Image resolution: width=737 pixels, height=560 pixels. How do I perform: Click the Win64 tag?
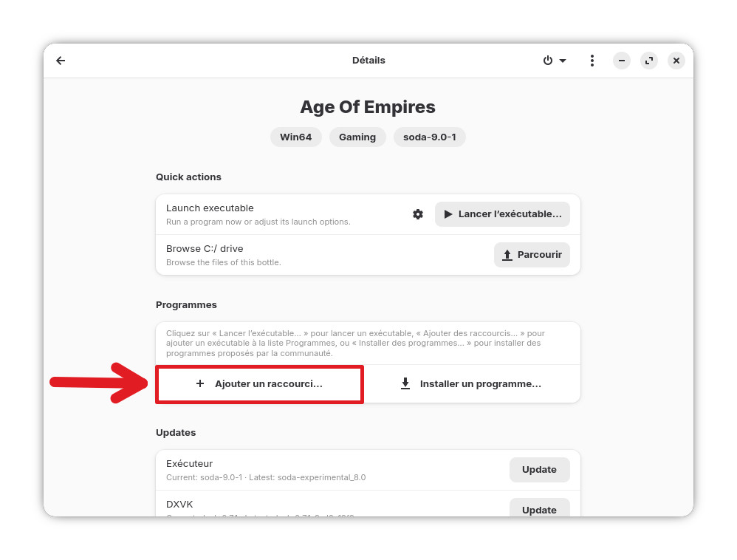tap(296, 137)
